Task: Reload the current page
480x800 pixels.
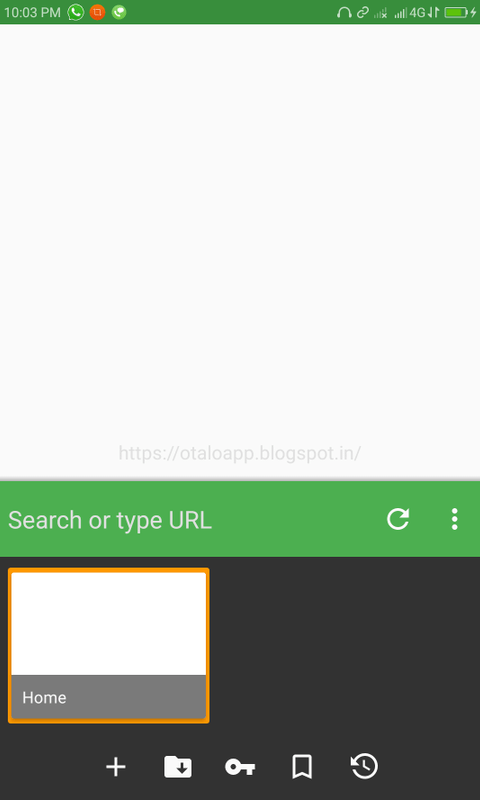Action: (x=397, y=519)
